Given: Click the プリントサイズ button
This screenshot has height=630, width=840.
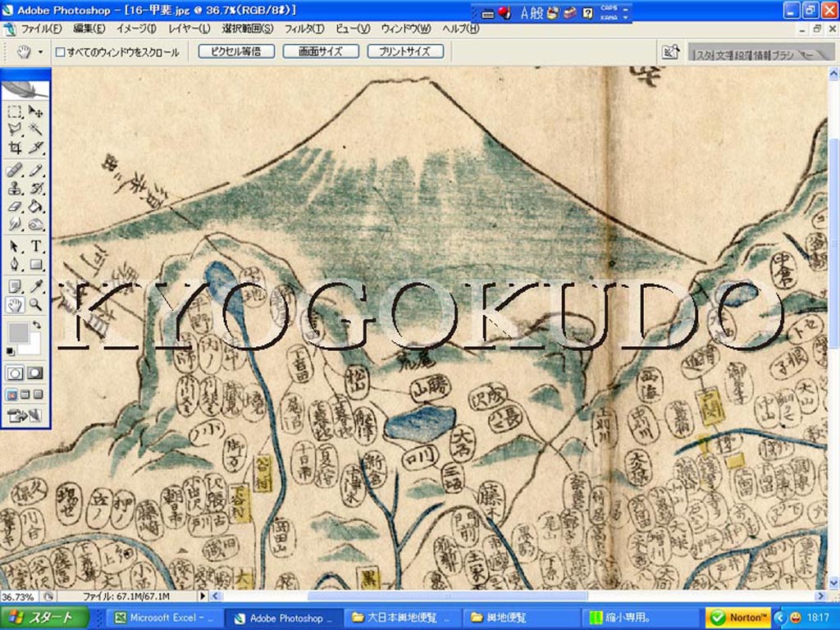Looking at the screenshot, I should pos(405,52).
